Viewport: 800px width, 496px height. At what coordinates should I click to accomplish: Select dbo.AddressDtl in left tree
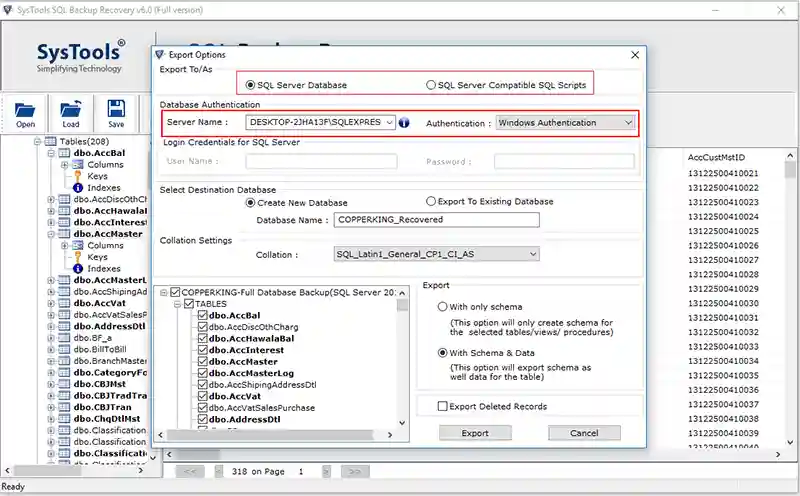click(109, 326)
